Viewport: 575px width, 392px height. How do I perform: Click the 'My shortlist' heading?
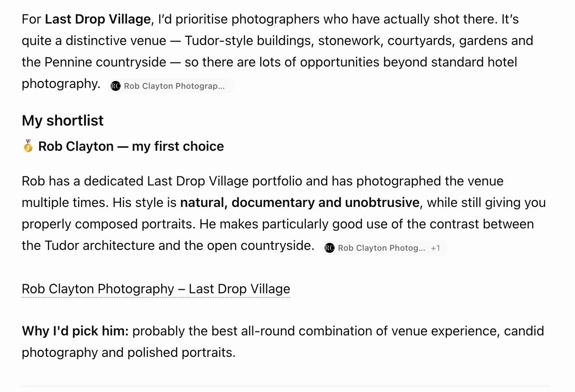pos(62,121)
